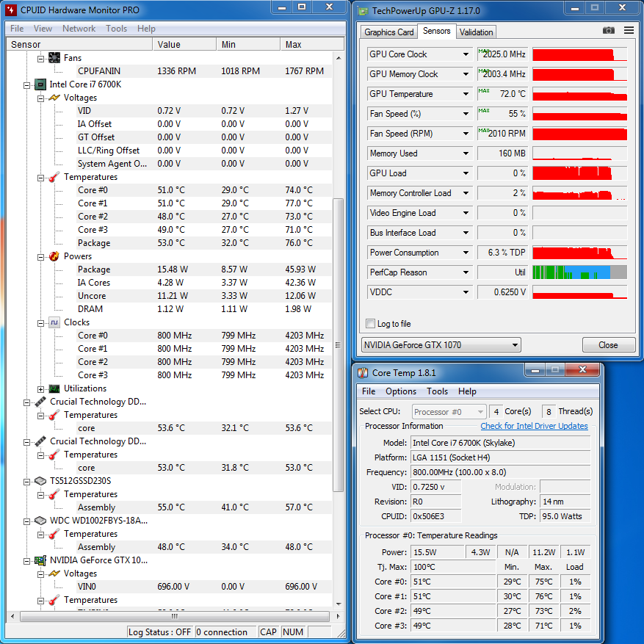
Task: Select the Intel Core i7 6700K chip icon
Action: (40, 84)
